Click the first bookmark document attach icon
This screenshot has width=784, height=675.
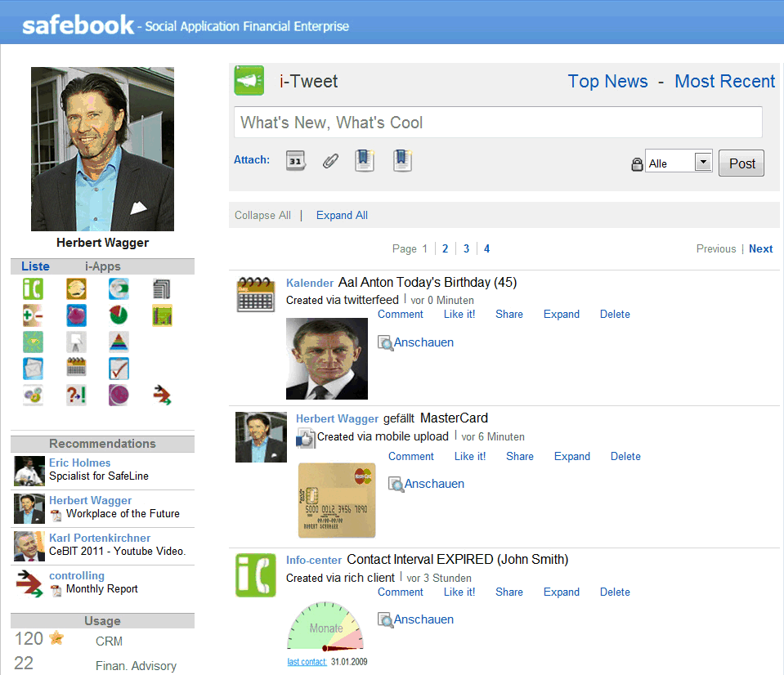pyautogui.click(x=365, y=160)
